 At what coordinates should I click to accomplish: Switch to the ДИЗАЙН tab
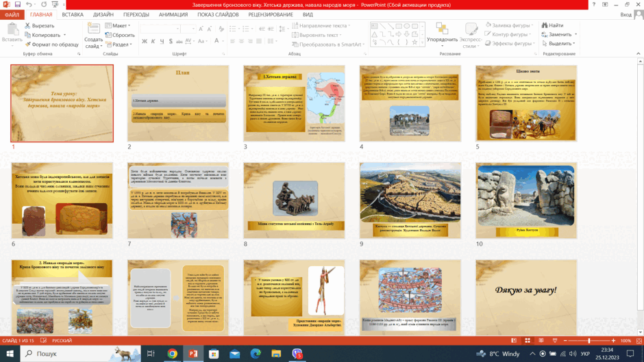click(103, 15)
